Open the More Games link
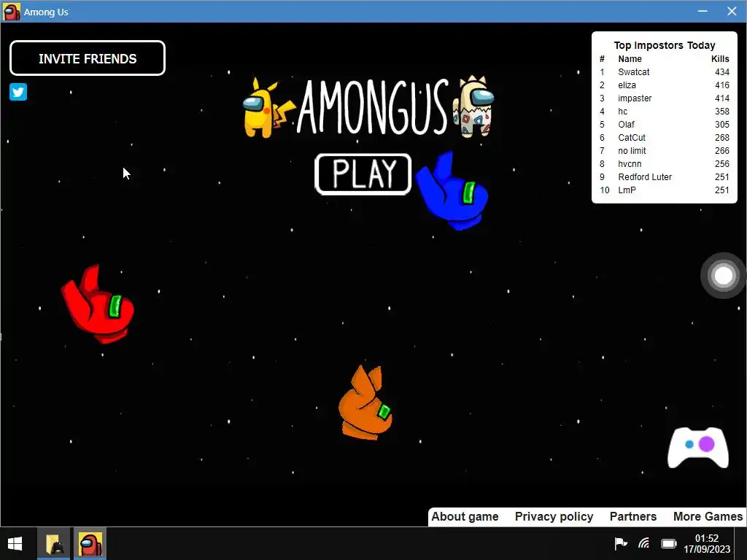747x560 pixels. pos(708,517)
